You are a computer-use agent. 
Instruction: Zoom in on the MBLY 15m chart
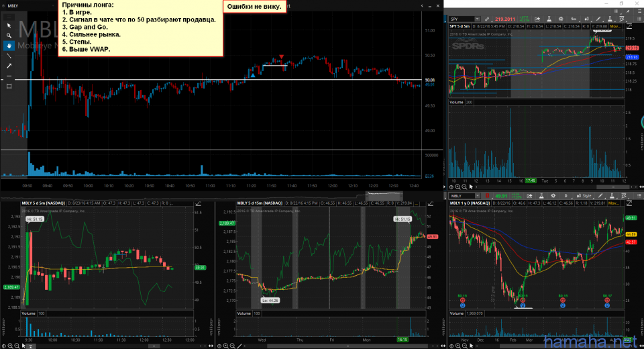coord(226,346)
